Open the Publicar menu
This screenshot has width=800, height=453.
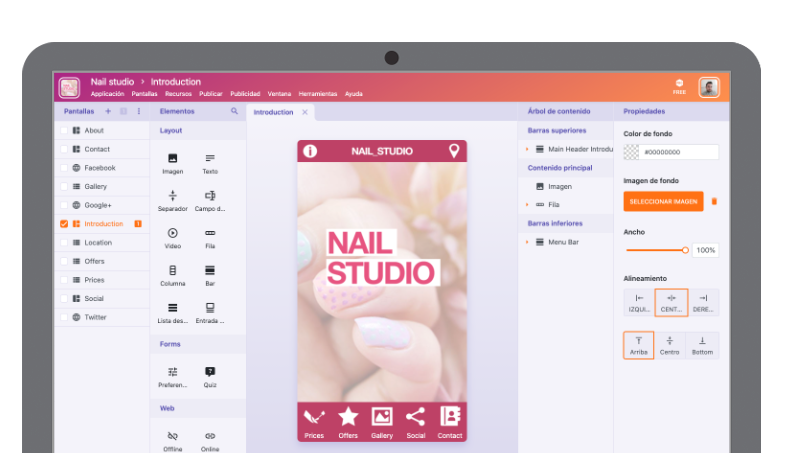[211, 94]
